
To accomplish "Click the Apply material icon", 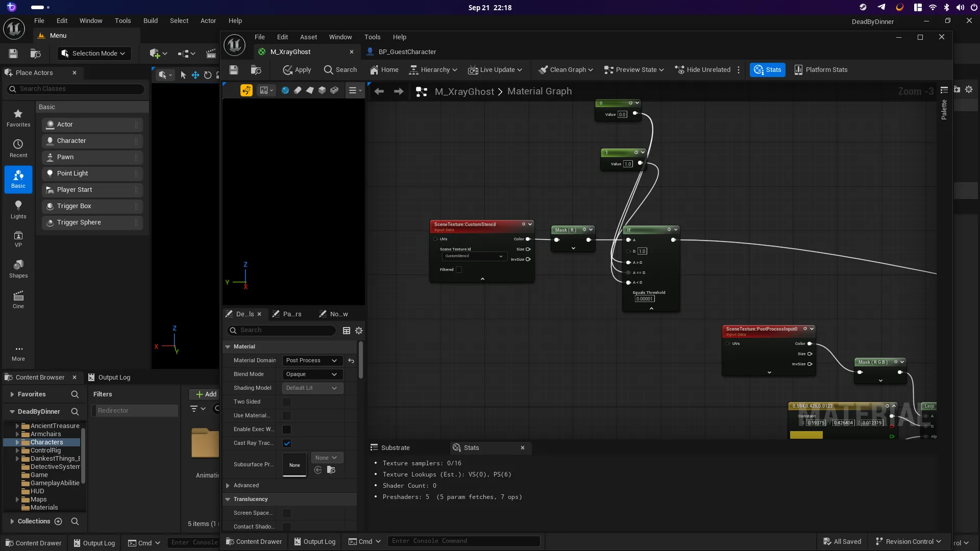I will pyautogui.click(x=288, y=70).
